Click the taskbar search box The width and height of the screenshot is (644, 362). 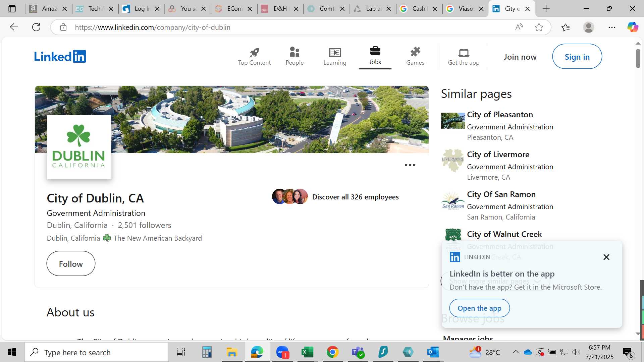click(97, 352)
